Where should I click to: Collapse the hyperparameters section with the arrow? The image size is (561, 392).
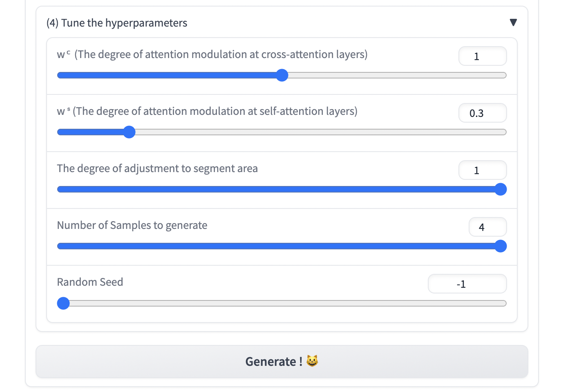(513, 22)
